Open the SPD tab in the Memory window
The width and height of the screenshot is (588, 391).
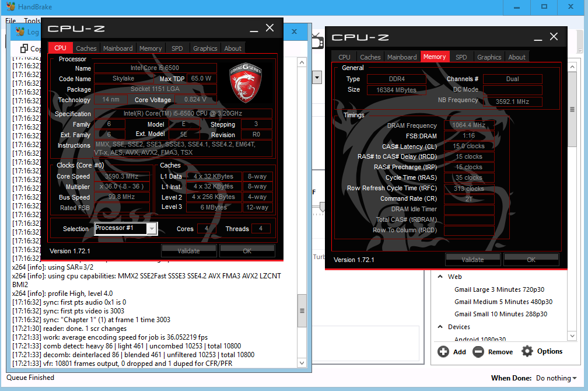click(461, 57)
